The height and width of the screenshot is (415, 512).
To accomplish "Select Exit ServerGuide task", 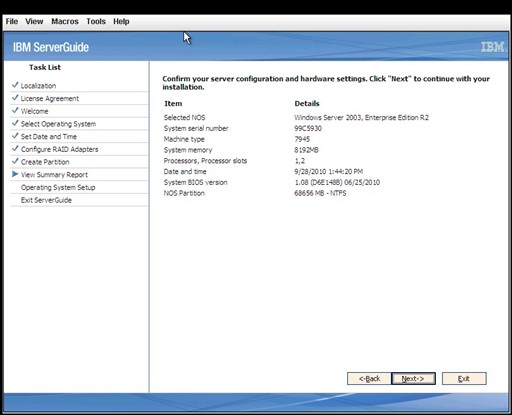I will pyautogui.click(x=46, y=200).
